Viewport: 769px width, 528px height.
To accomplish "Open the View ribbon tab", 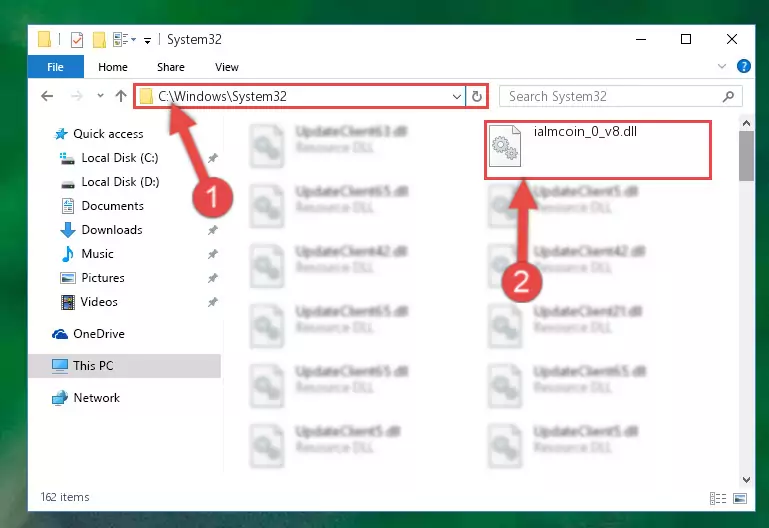I will tap(227, 67).
